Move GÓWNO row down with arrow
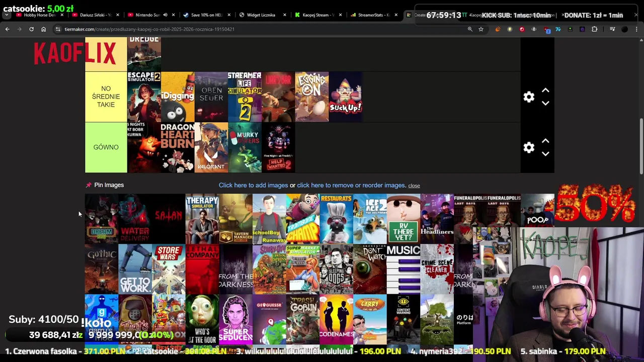This screenshot has height=362, width=644. point(545,153)
